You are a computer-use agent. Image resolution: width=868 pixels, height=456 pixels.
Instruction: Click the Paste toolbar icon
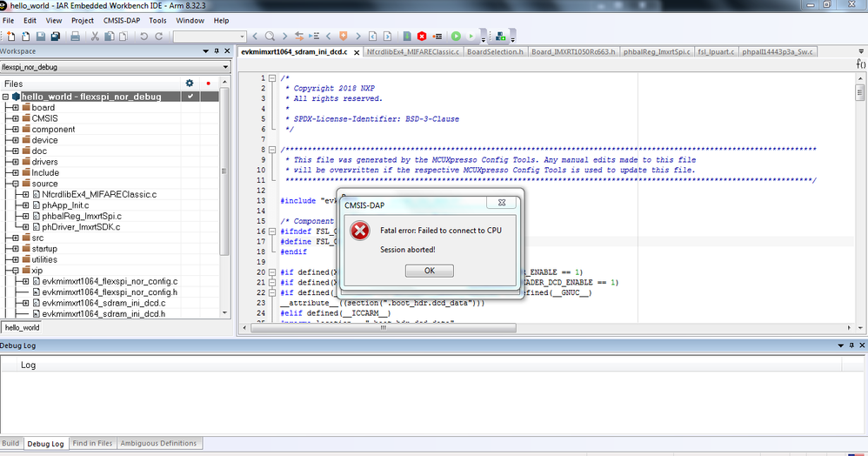tap(123, 36)
